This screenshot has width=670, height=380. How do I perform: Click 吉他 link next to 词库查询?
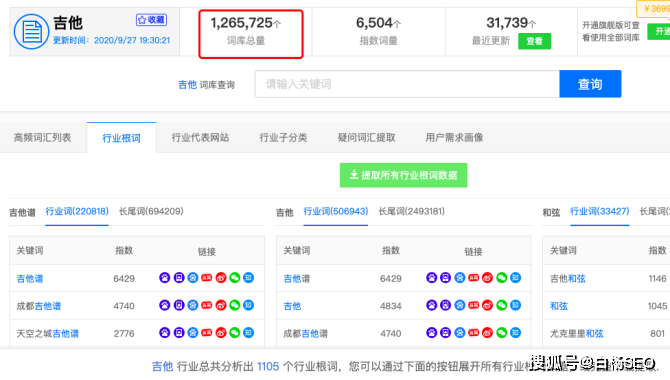(187, 85)
